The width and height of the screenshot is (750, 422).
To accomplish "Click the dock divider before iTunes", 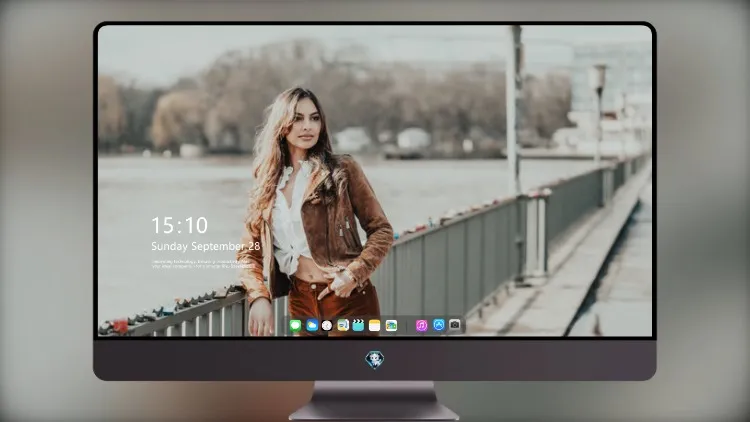I will click(x=407, y=326).
